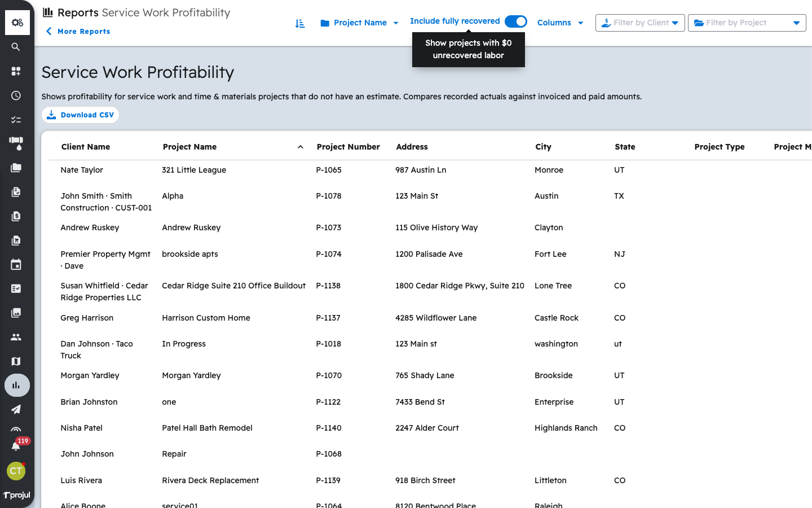Click project number P-1070
The width and height of the screenshot is (812, 508).
pos(329,375)
